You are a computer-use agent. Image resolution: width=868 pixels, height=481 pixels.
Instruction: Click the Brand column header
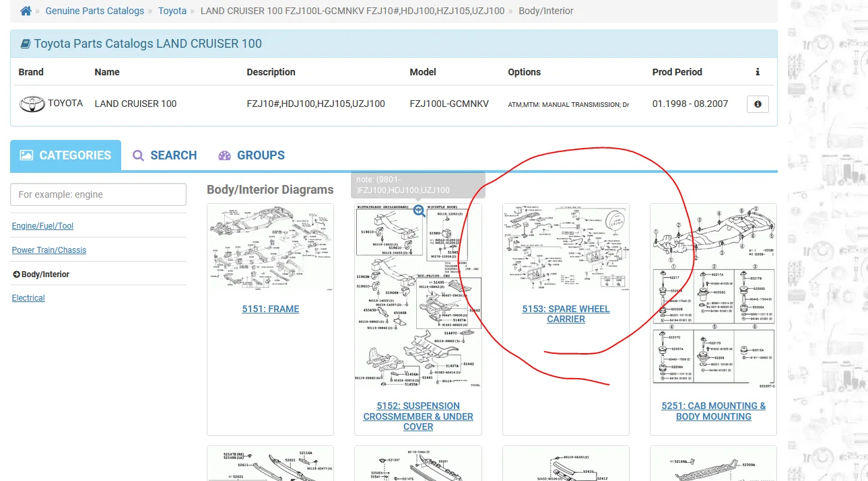(x=31, y=72)
